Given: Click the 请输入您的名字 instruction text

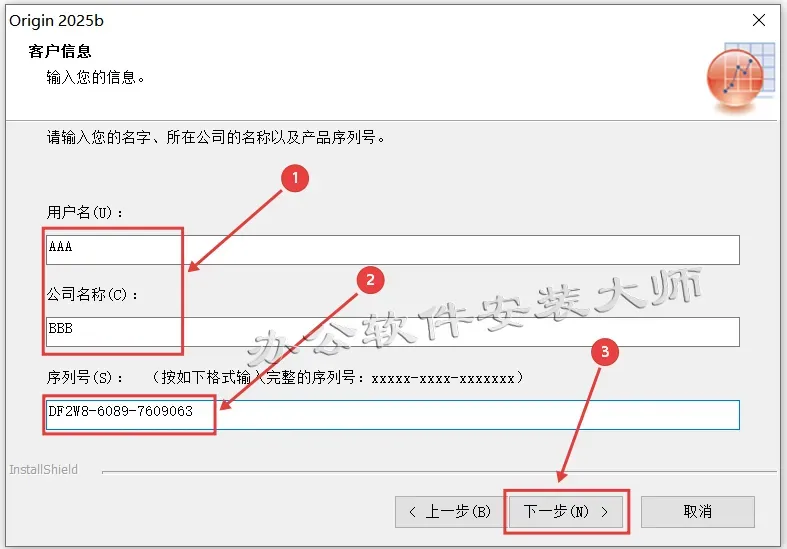Looking at the screenshot, I should click(216, 137).
